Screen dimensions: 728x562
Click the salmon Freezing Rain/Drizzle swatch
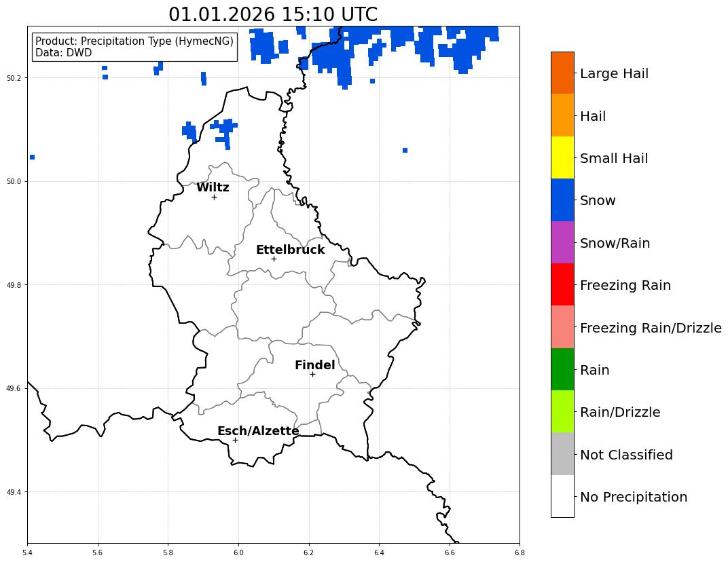coord(562,327)
